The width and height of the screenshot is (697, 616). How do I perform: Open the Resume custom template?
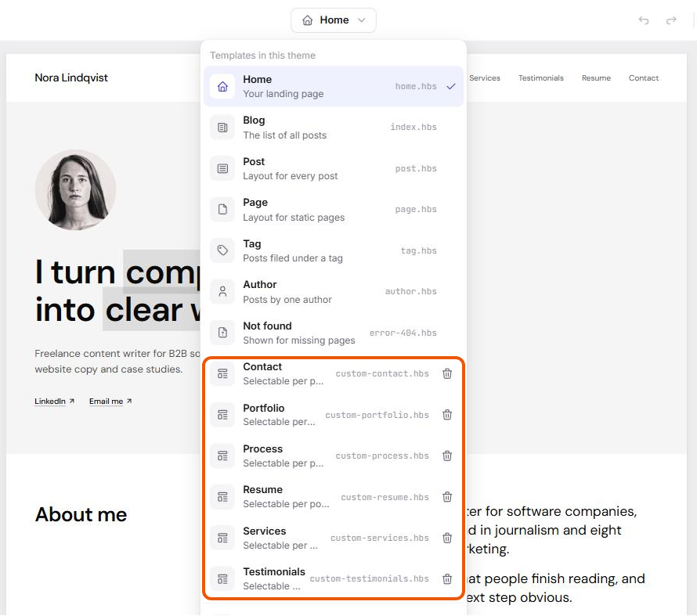(x=334, y=497)
